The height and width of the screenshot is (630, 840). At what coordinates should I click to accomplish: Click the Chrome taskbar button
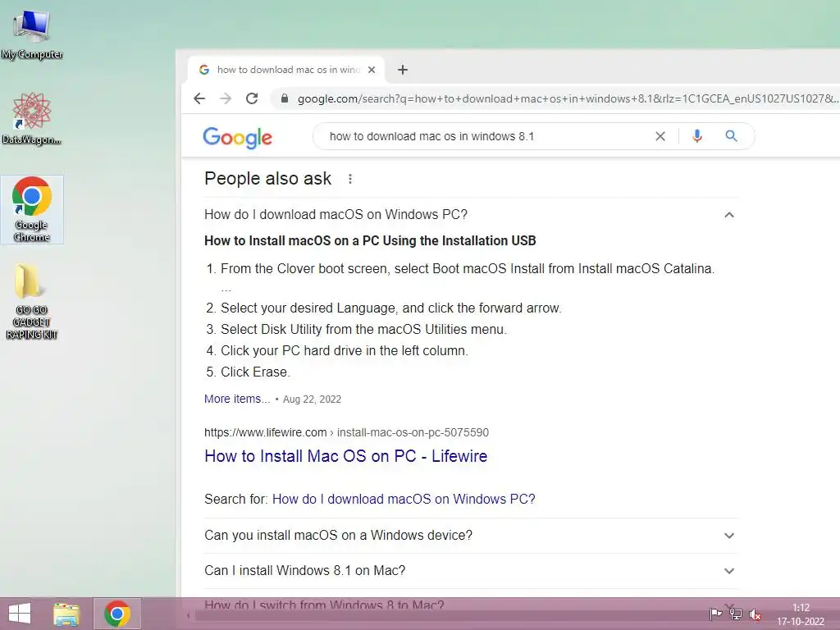(x=117, y=614)
